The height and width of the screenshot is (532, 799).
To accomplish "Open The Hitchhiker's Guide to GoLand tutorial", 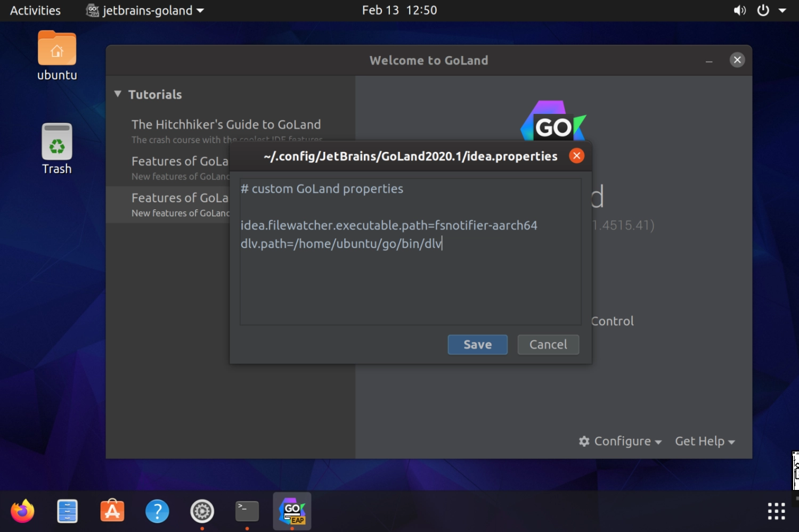I will [x=226, y=131].
